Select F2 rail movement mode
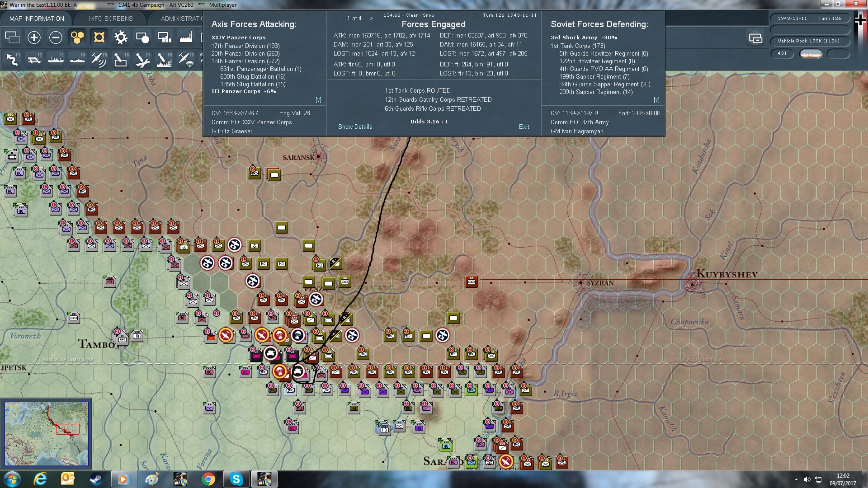Screen dimensions: 868x488 (34, 59)
